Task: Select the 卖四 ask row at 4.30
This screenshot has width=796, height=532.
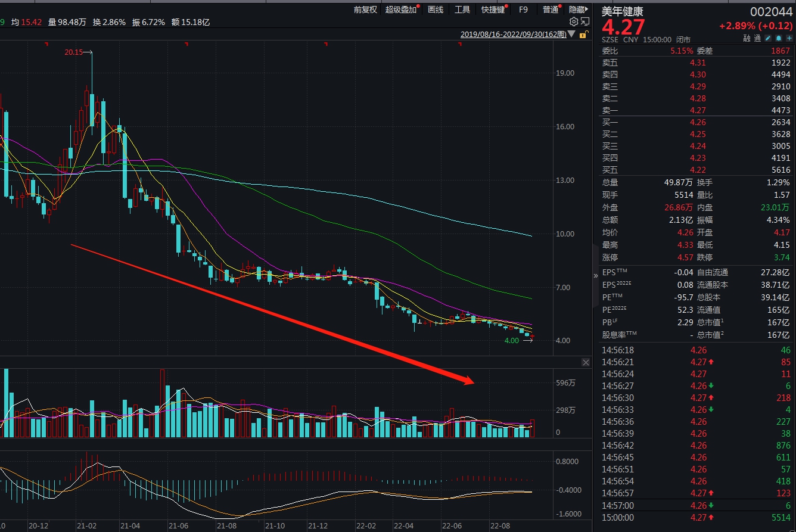Action: click(x=696, y=74)
